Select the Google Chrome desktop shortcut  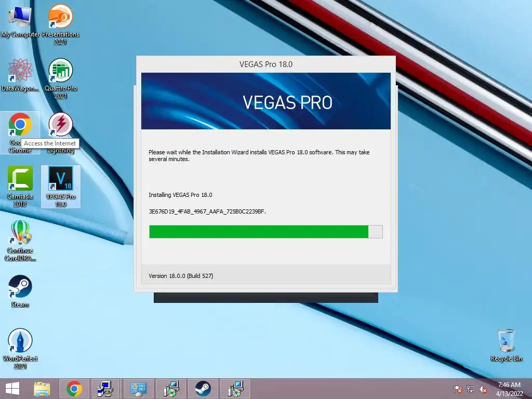[x=20, y=132]
